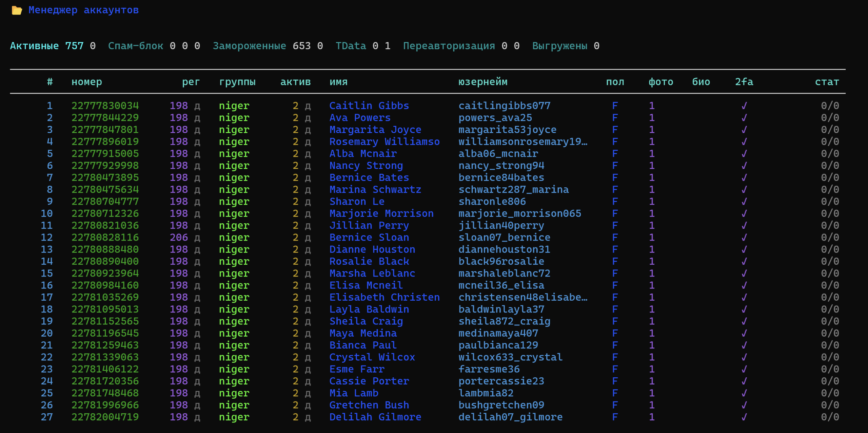Viewport: 868px width, 433px height.
Task: Select the TData tab
Action: coord(351,46)
